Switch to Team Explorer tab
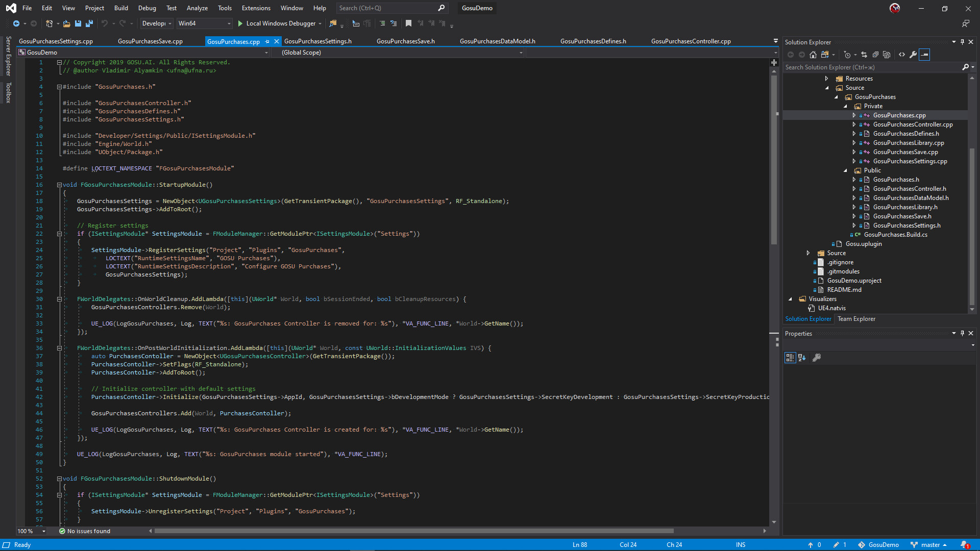This screenshot has width=980, height=551. click(856, 319)
